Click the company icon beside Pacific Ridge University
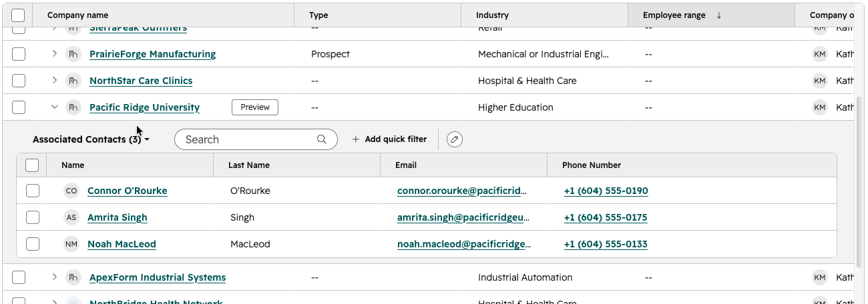 point(73,107)
